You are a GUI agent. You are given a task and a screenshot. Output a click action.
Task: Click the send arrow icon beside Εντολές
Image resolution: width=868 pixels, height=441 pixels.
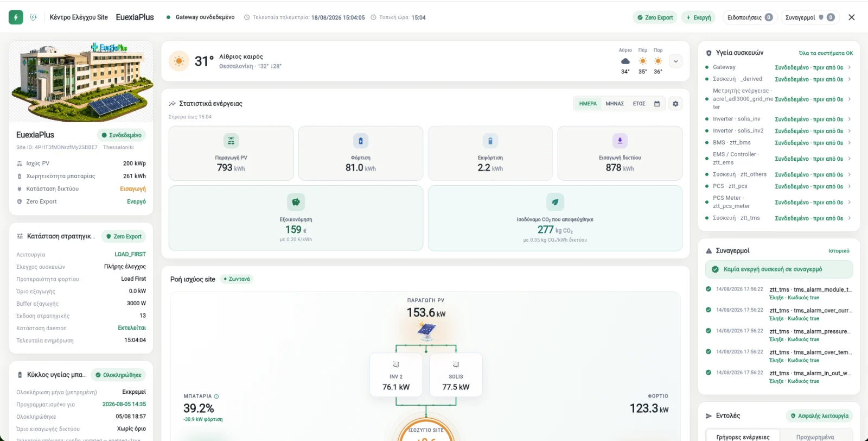[709, 416]
